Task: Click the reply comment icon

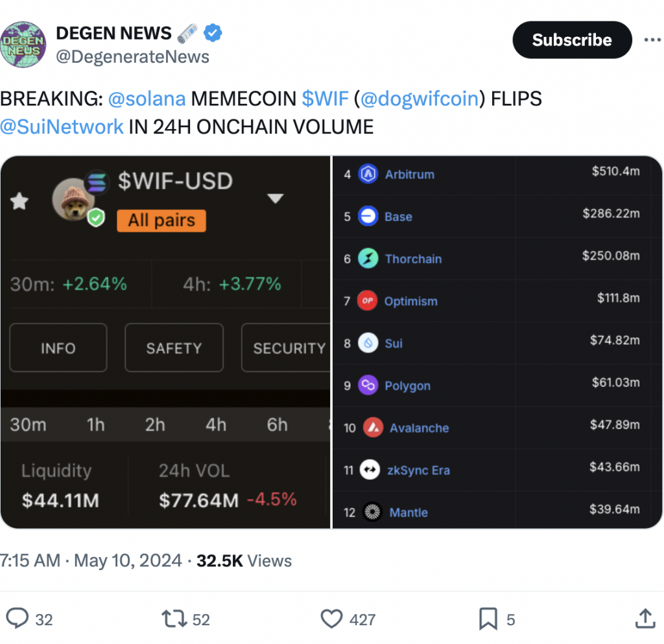Action: (18, 619)
